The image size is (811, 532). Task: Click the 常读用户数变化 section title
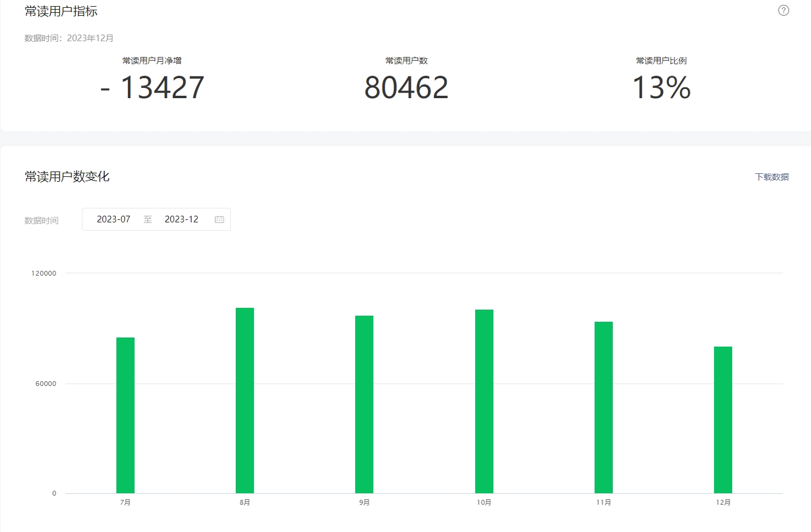tap(67, 176)
